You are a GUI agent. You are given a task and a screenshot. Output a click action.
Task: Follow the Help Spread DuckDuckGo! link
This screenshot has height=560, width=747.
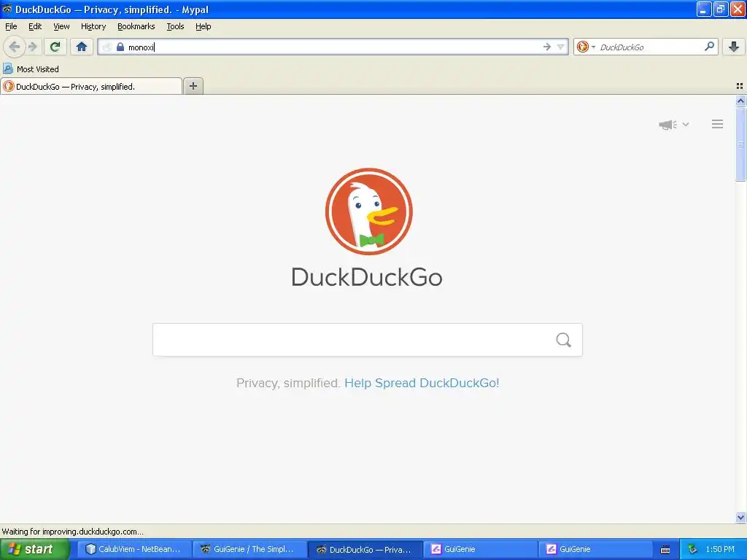[x=422, y=383]
